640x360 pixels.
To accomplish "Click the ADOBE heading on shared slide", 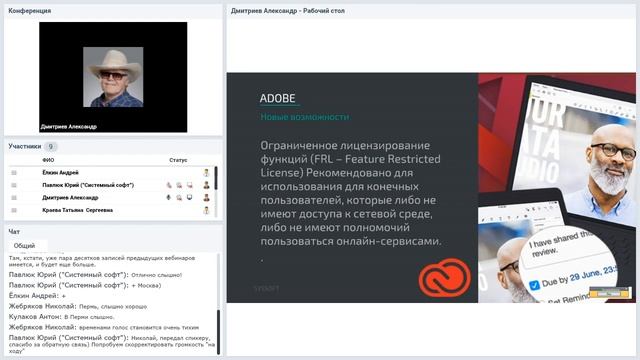I will pos(278,98).
